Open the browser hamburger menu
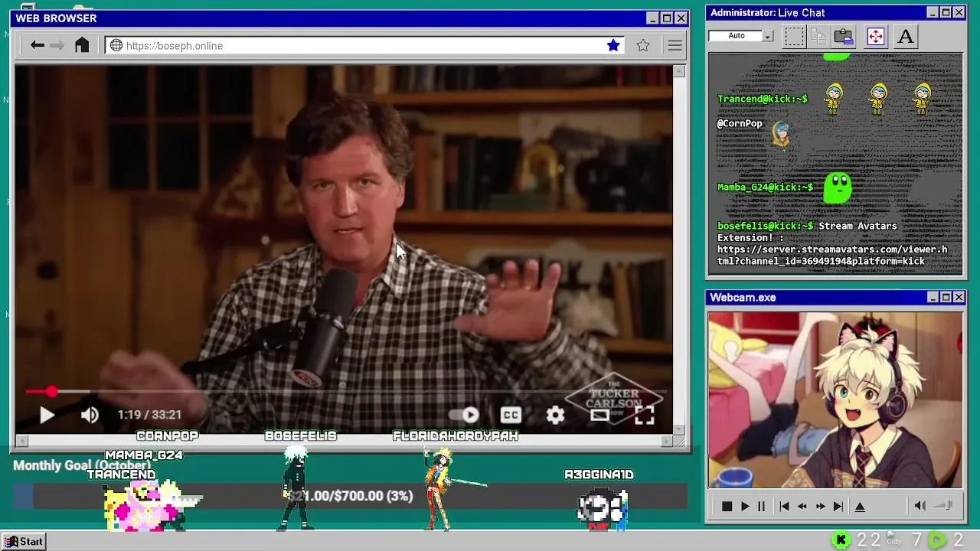Image resolution: width=980 pixels, height=551 pixels. (x=675, y=46)
